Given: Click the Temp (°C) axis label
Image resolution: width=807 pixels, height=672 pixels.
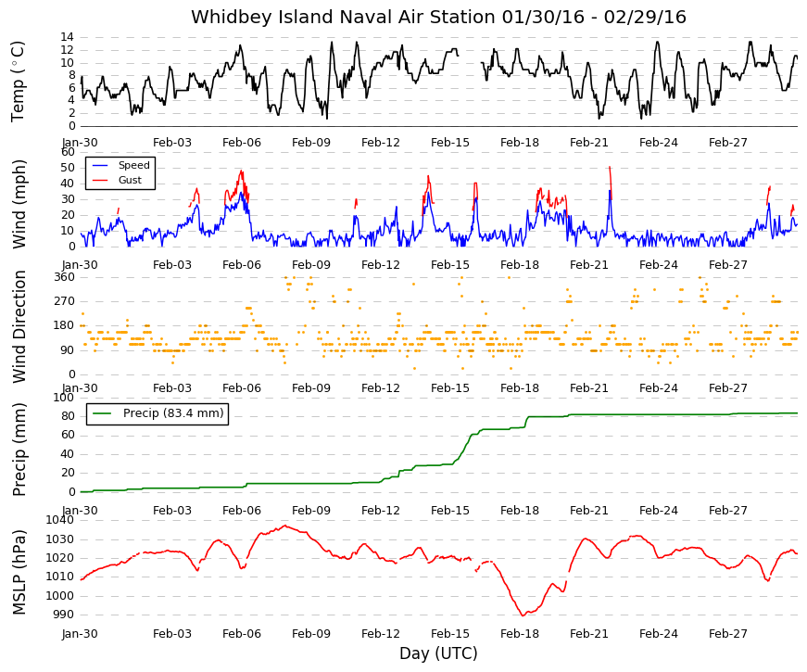Looking at the screenshot, I should click(18, 82).
